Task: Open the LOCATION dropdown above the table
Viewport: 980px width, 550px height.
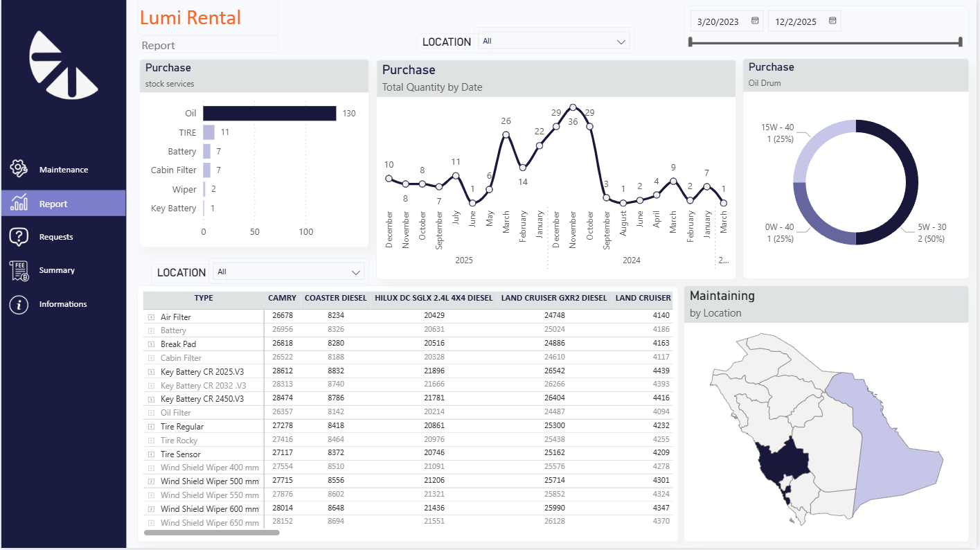Action: click(x=289, y=272)
